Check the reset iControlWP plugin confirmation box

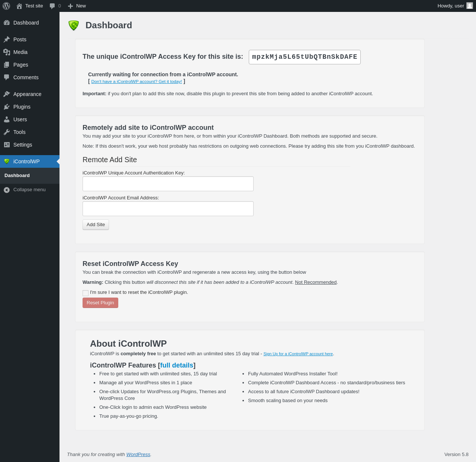(x=86, y=293)
